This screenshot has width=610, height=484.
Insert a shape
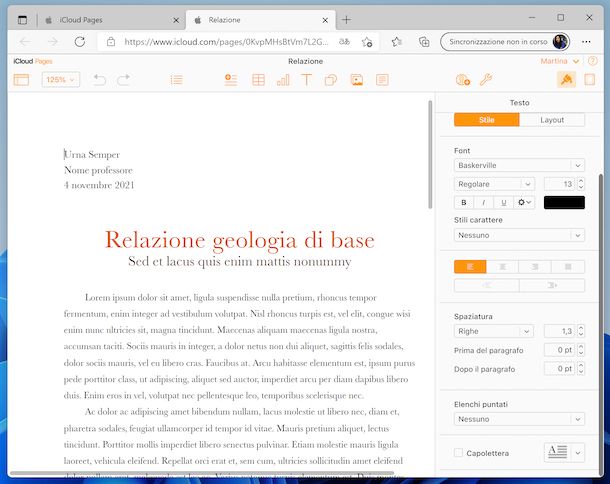point(331,80)
